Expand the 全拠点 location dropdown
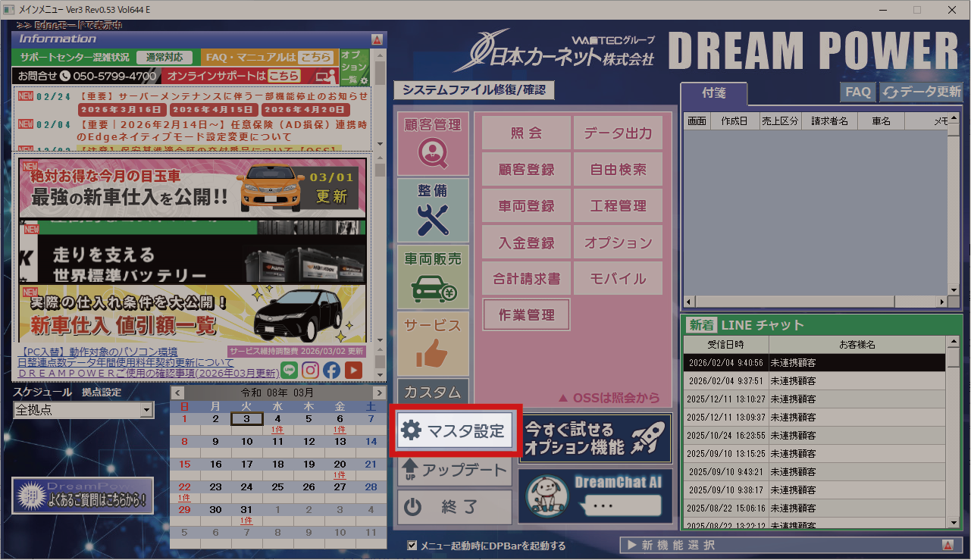971x560 pixels. coord(146,411)
